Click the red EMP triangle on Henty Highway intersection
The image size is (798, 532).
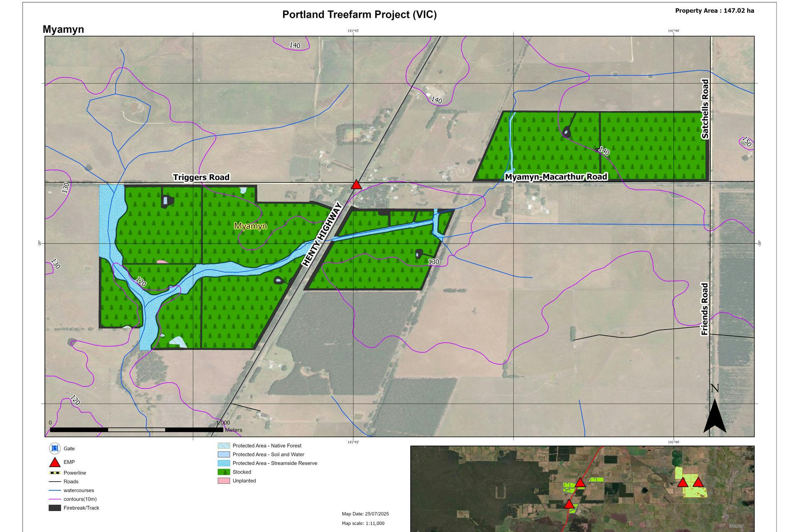(x=356, y=185)
